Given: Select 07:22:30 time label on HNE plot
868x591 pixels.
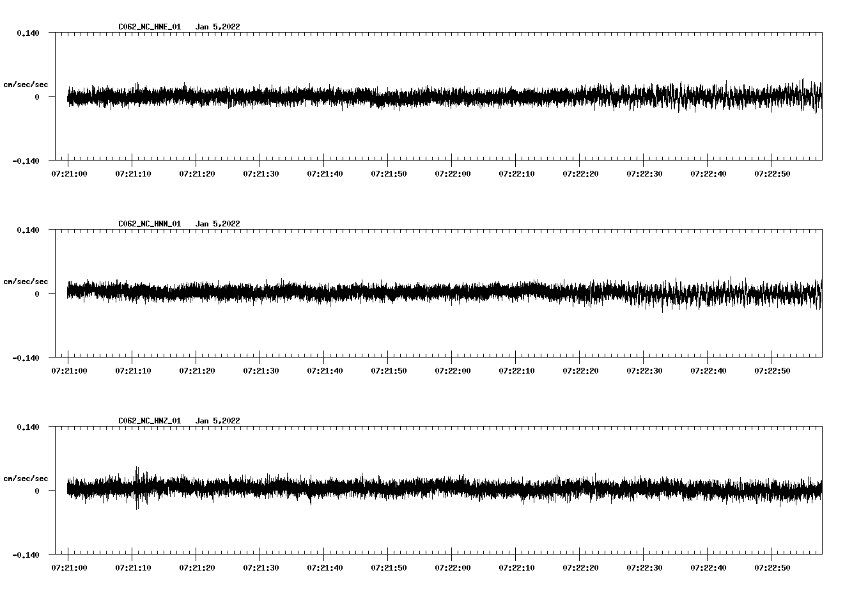Looking at the screenshot, I should [x=644, y=173].
